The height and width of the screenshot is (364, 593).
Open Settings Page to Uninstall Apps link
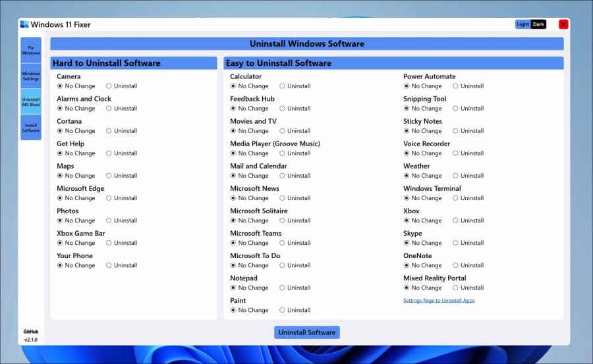point(439,301)
